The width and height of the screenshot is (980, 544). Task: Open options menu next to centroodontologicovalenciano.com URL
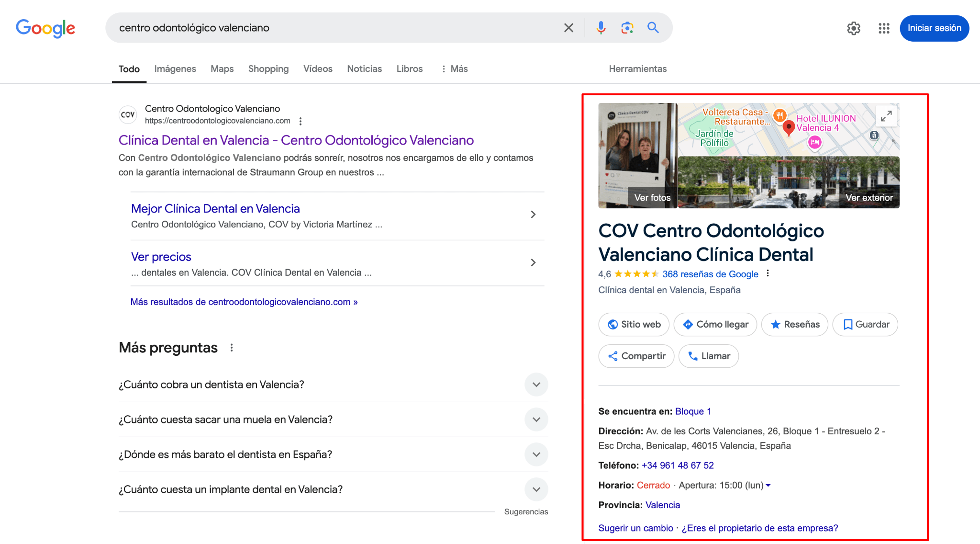click(x=301, y=121)
